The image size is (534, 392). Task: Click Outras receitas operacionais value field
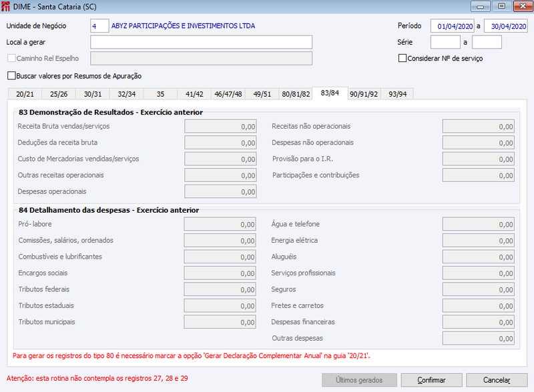pyautogui.click(x=220, y=175)
